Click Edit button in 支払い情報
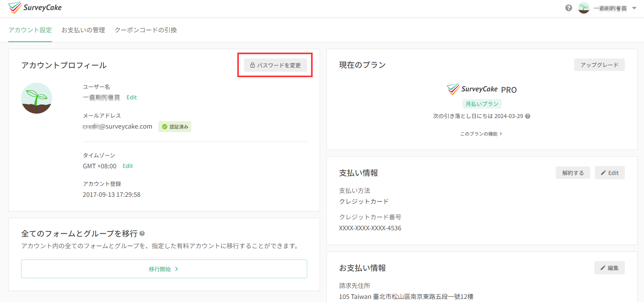Image resolution: width=644 pixels, height=302 pixels. tap(610, 173)
